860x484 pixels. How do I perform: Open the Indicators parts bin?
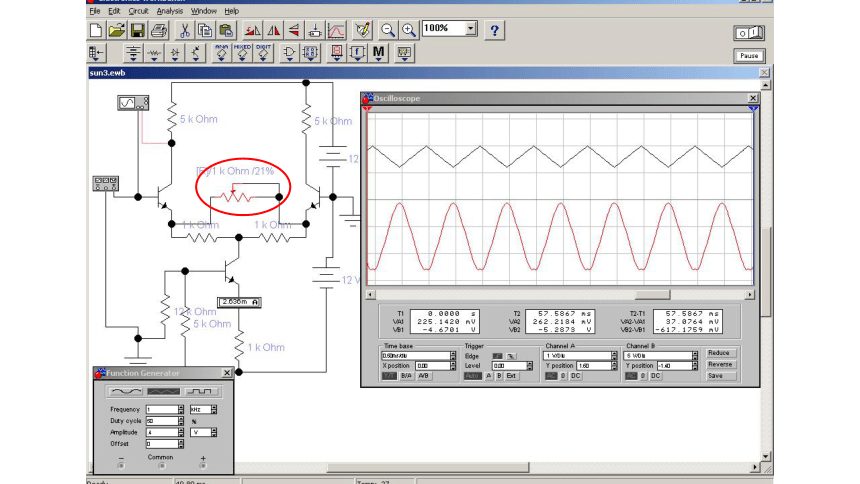coord(336,53)
